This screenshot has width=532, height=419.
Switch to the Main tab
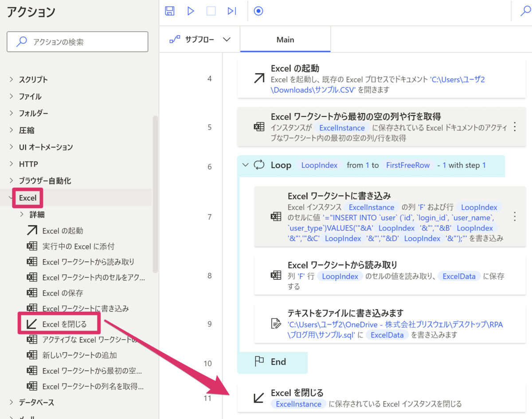tap(285, 39)
